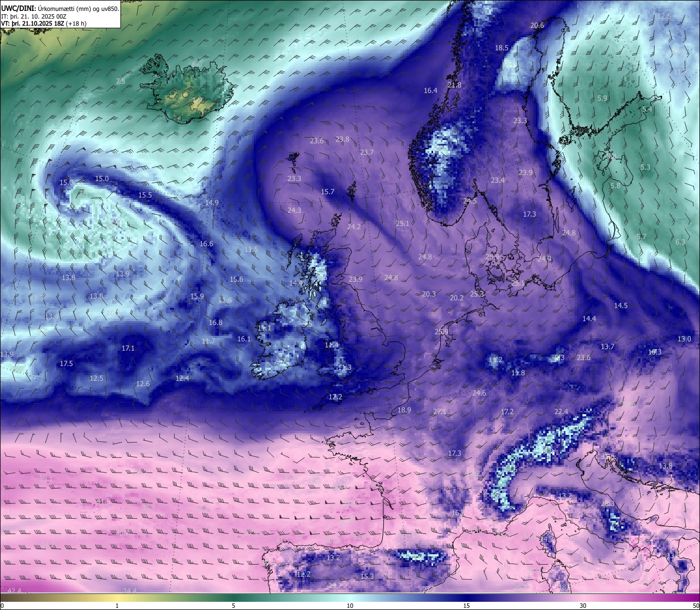Click the 5.9 value over Finland

tap(602, 98)
